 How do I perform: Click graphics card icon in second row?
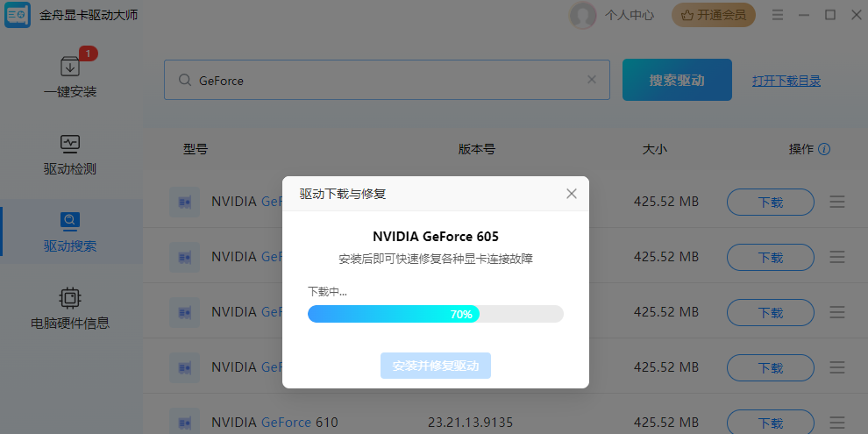[184, 257]
